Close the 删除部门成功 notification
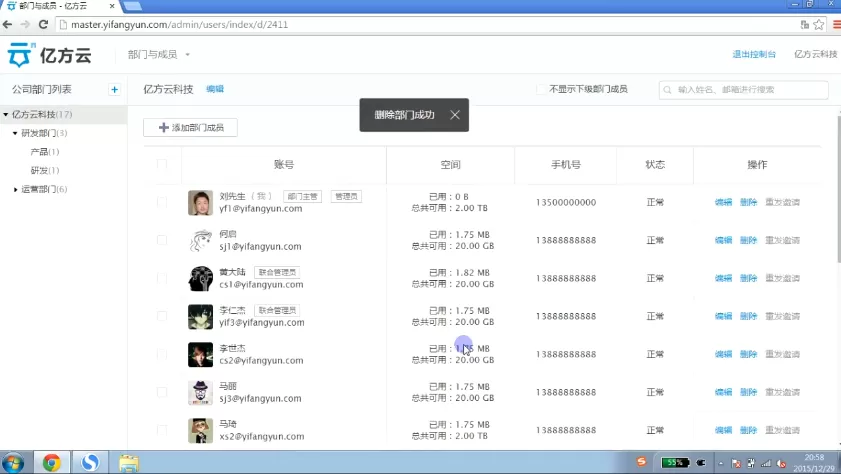 pos(455,115)
